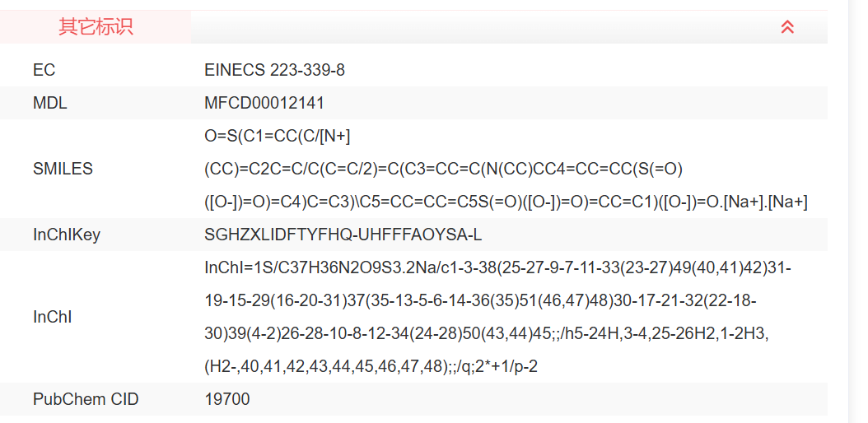This screenshot has height=423, width=868.
Task: Click the SMILES row label
Action: tap(63, 169)
